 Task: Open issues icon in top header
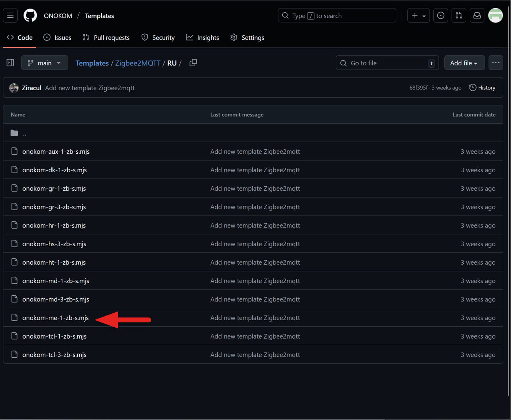point(440,16)
